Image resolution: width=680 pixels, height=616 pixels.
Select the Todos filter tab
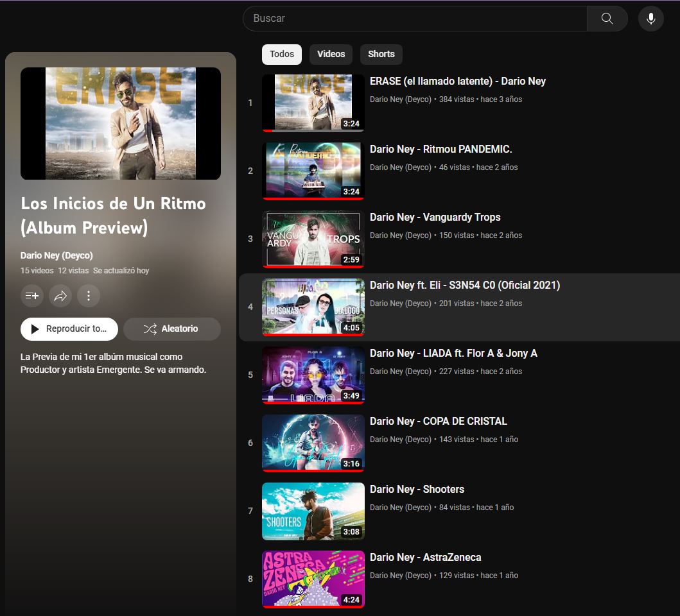(282, 54)
